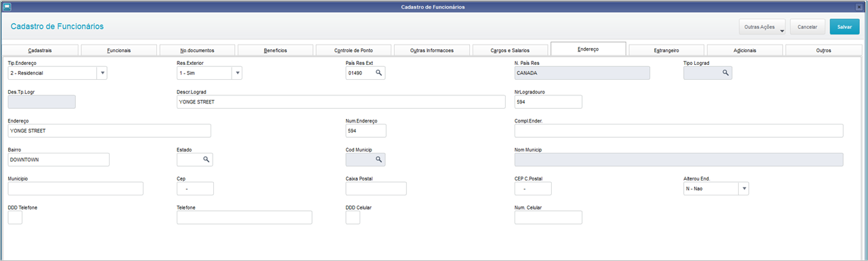Expand the Tip.Endereço dropdown
Screen dimensions: 868x261
pos(102,73)
